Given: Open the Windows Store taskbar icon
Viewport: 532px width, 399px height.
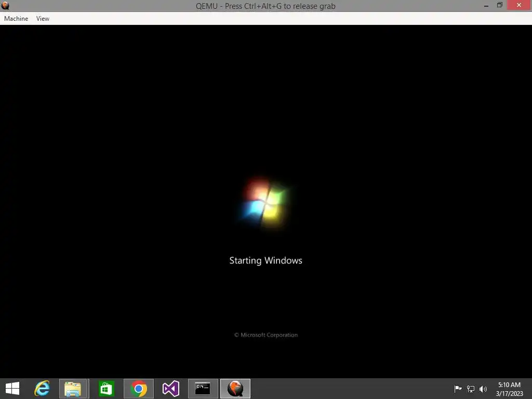Looking at the screenshot, I should point(106,389).
